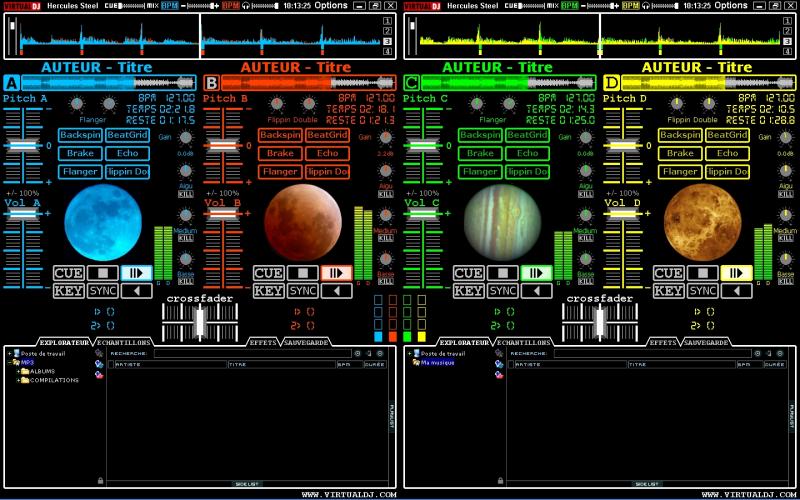
Task: Hit the stop button on deck C
Action: click(x=503, y=273)
